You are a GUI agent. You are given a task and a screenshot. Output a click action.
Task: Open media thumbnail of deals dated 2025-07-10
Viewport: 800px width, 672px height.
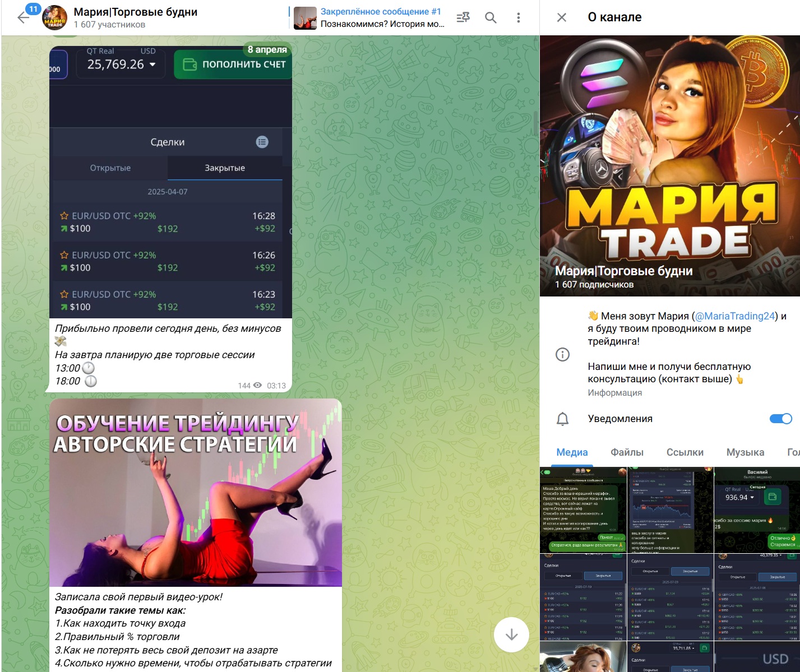[x=583, y=597]
